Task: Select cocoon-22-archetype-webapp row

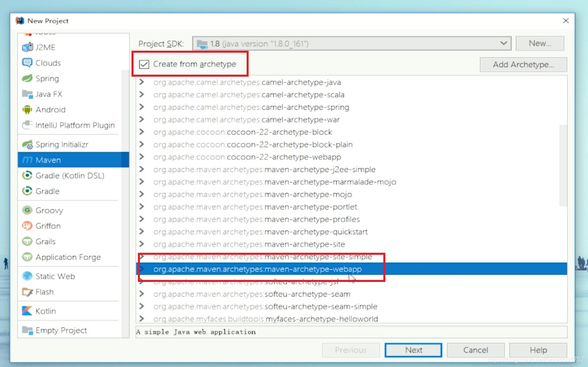Action: pyautogui.click(x=351, y=157)
